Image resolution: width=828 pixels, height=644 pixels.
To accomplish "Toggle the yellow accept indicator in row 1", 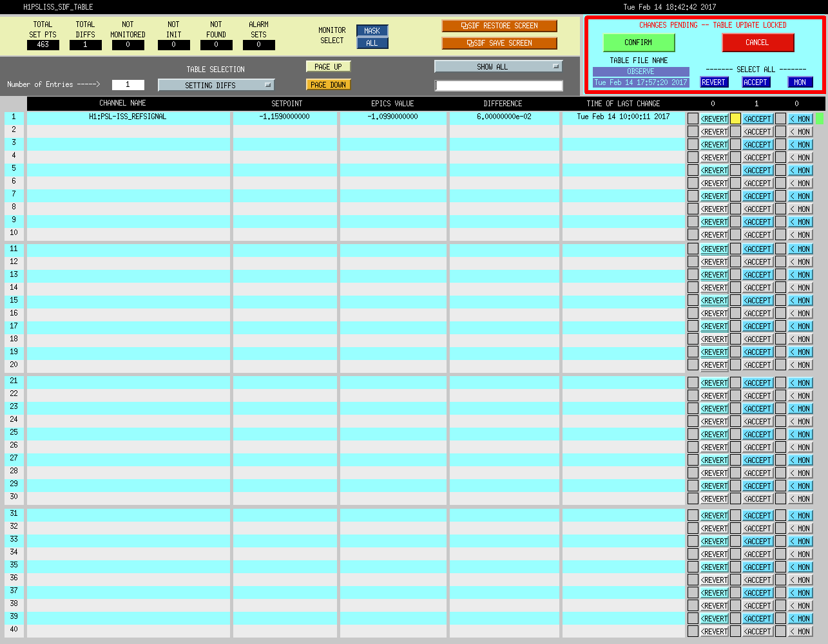I will pos(735,118).
